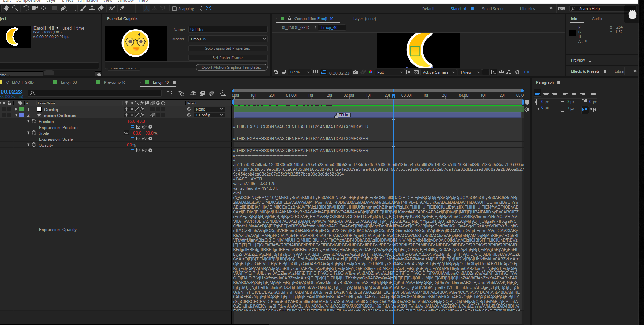Go to 01_EMOJI_GRID in composition breadcrumb
Image resolution: width=644 pixels, height=325 pixels.
tap(296, 27)
